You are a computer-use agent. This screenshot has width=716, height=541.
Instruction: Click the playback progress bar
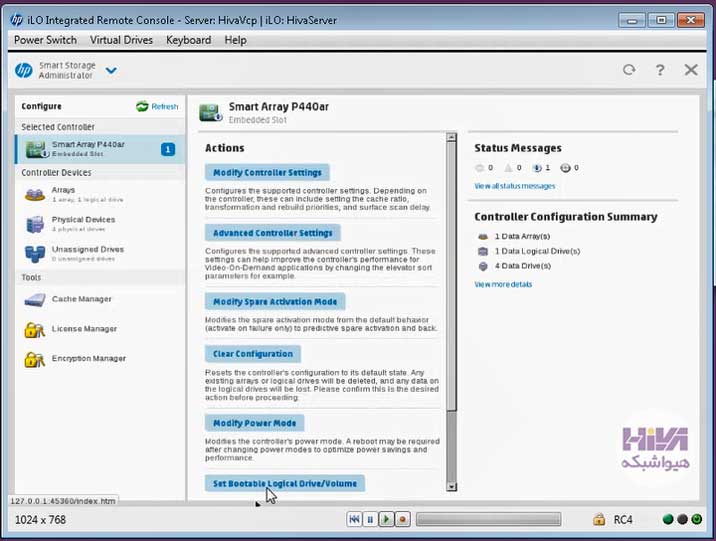click(489, 519)
